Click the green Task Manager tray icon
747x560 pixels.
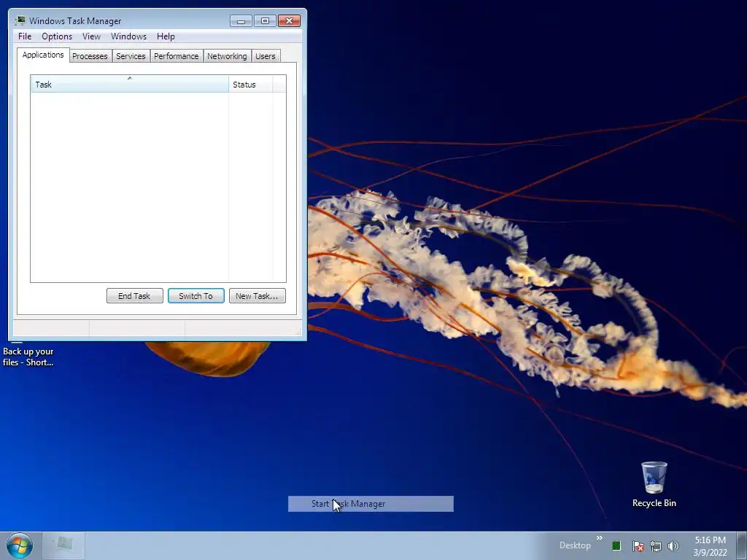616,545
